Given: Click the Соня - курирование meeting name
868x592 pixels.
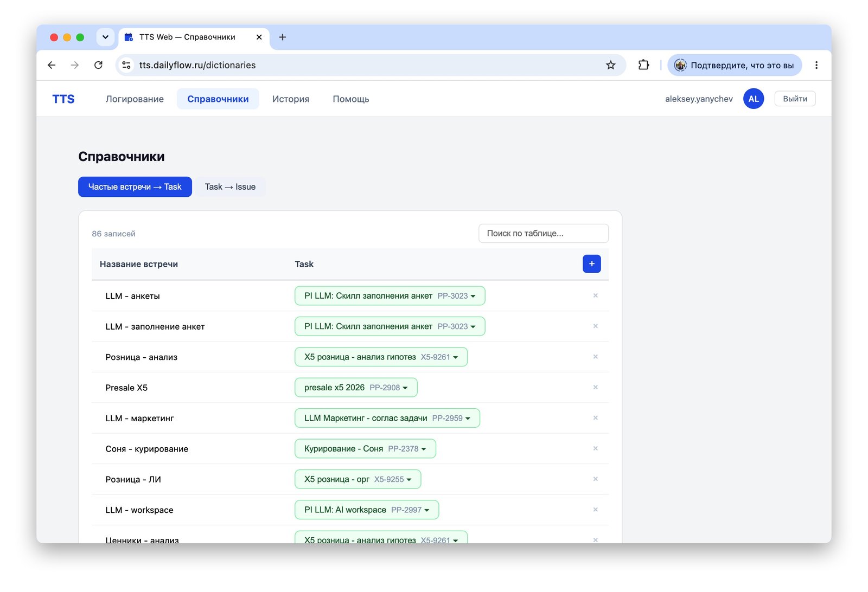Looking at the screenshot, I should (147, 449).
